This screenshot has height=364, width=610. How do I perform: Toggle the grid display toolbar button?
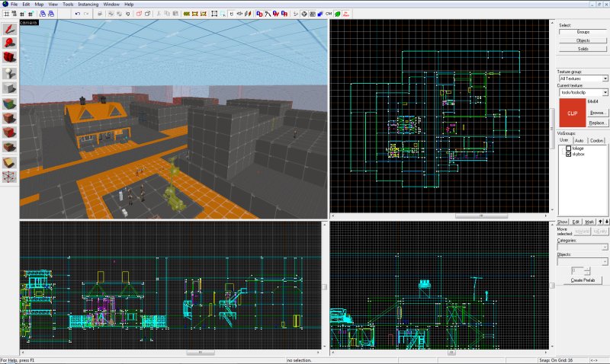7,14
